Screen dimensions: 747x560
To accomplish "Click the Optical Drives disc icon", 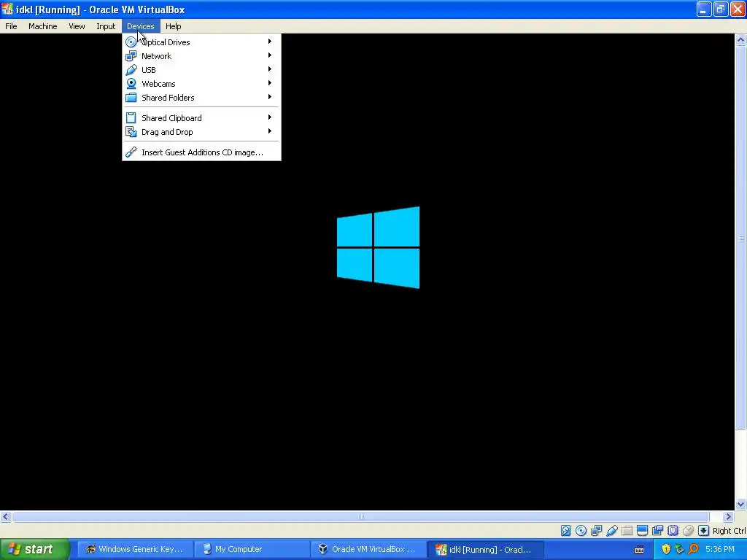I will click(131, 42).
